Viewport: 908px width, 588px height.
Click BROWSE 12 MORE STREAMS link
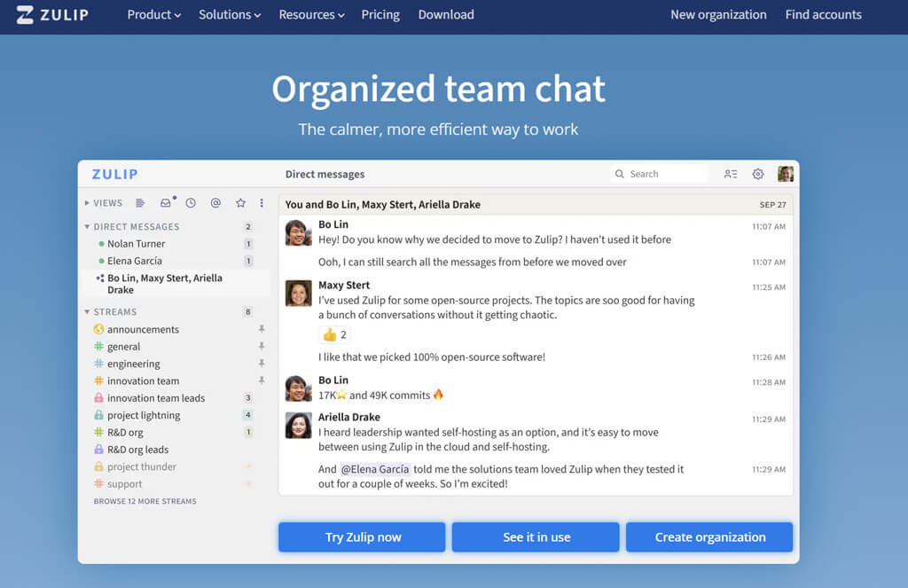(x=145, y=501)
